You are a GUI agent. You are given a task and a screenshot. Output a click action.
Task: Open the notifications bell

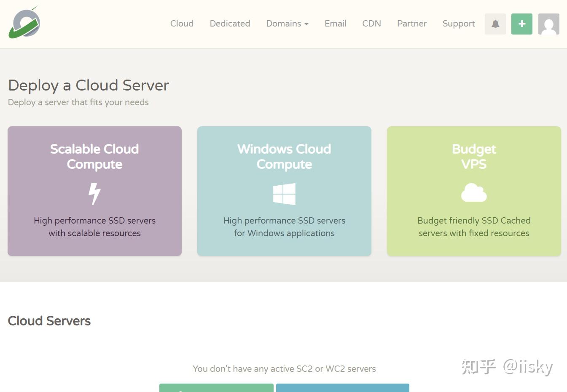coord(495,24)
